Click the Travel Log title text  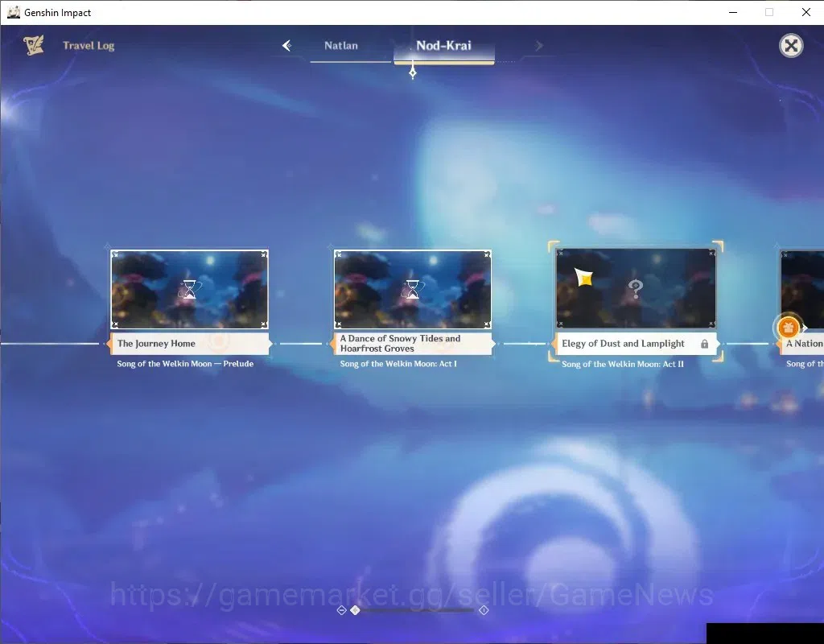[89, 46]
